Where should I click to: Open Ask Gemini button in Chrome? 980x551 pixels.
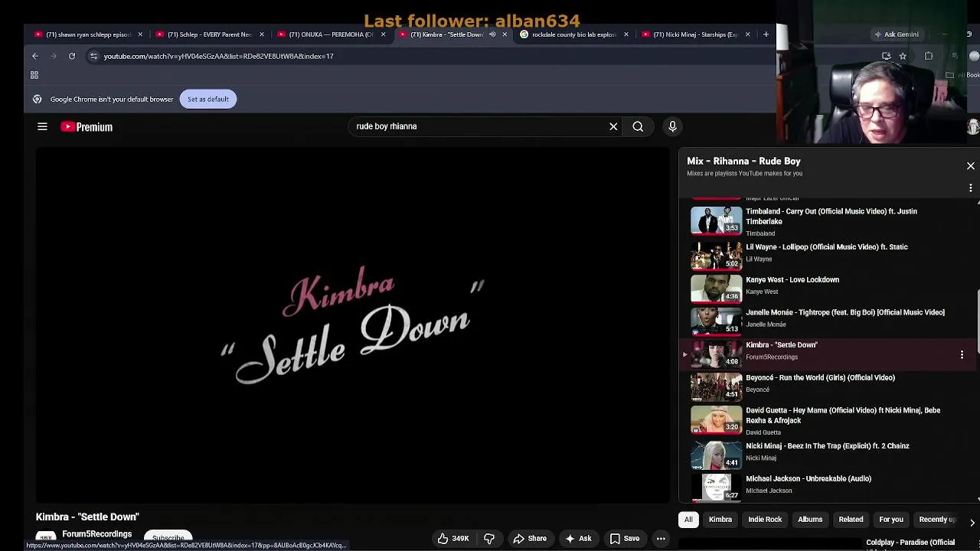897,34
